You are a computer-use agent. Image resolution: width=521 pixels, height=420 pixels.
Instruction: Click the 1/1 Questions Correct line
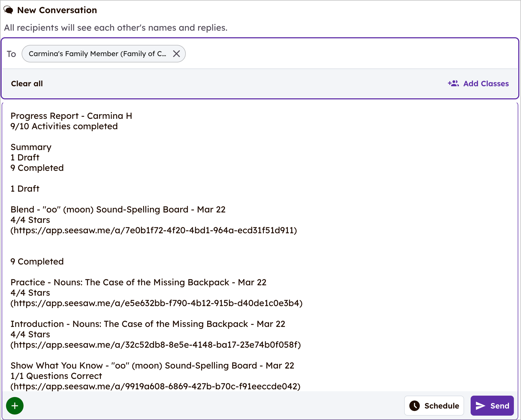(x=56, y=376)
